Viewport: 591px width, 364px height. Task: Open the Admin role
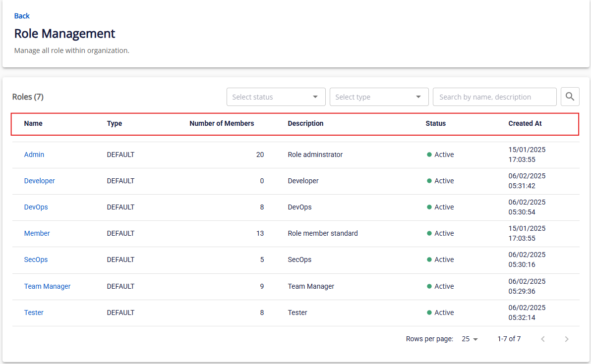34,155
